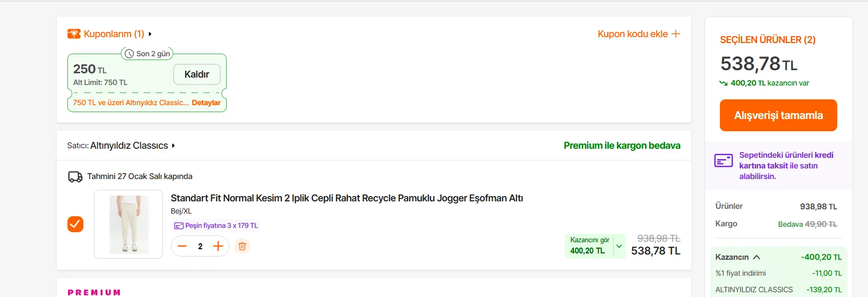Open the coupon Detaylar link
The height and width of the screenshot is (297, 868).
[x=206, y=103]
